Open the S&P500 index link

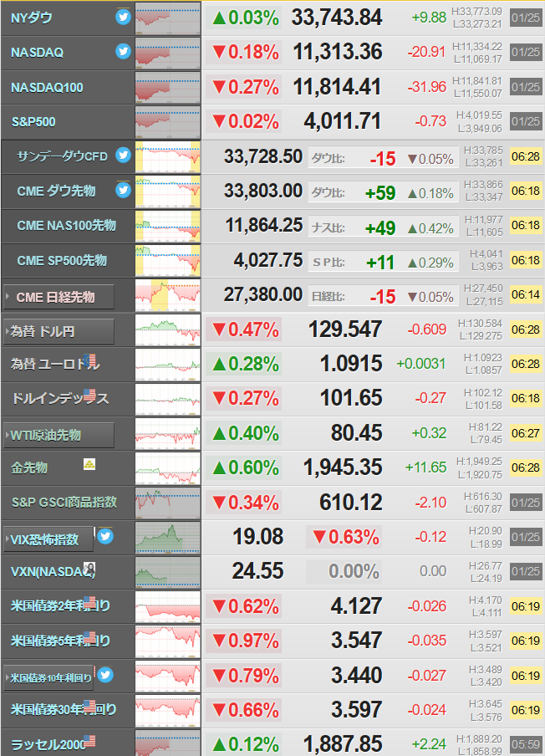click(x=33, y=121)
